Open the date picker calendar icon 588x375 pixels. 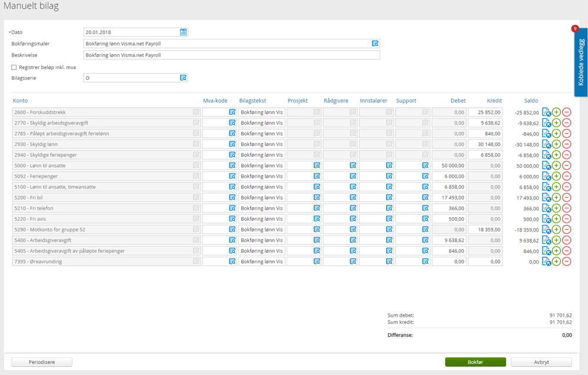183,32
